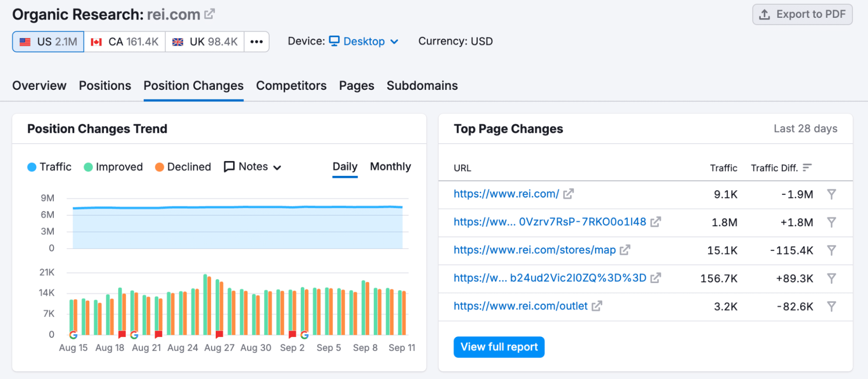
Task: Click the 'Currency: USD' text
Action: [x=455, y=41]
